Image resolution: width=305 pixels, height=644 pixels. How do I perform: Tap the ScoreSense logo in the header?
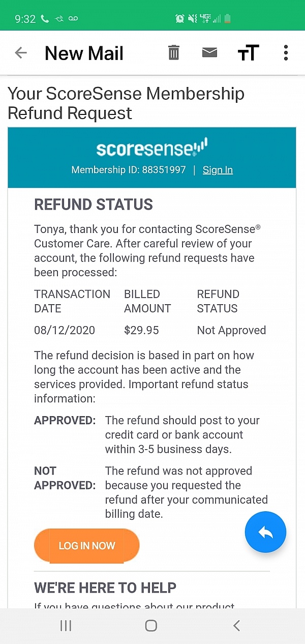151,148
